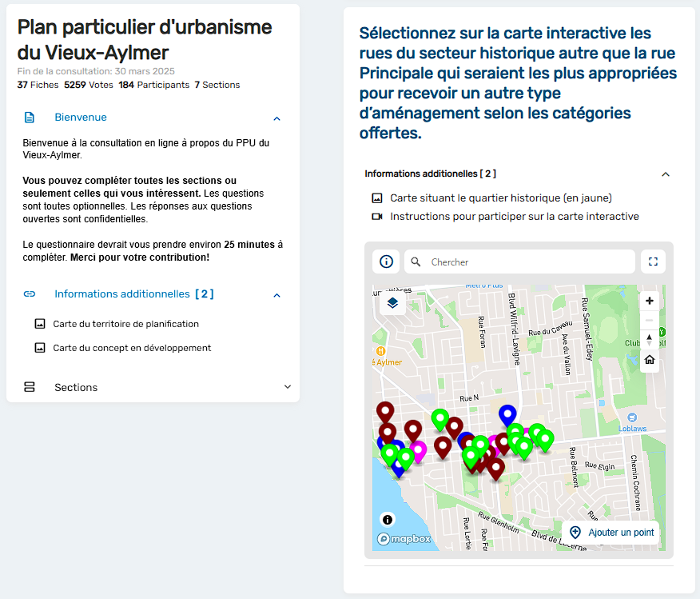Screen dimensions: 700x599
Task: Open Carte du concept en développement
Action: (x=132, y=348)
